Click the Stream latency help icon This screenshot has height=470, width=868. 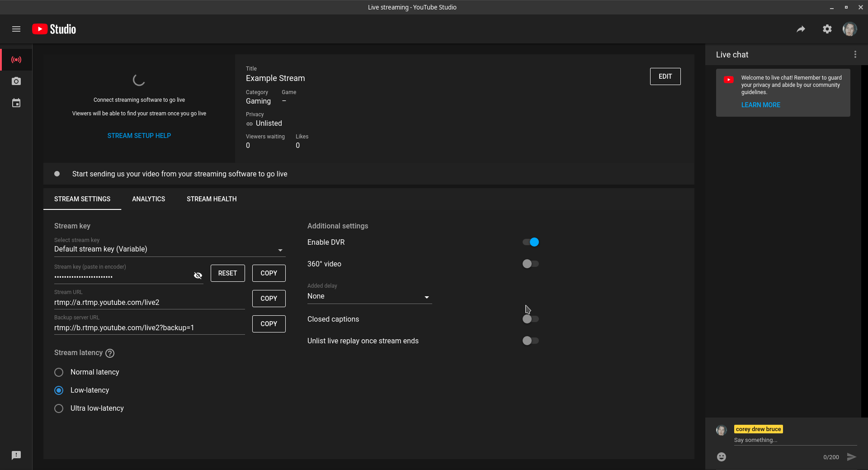tap(110, 353)
